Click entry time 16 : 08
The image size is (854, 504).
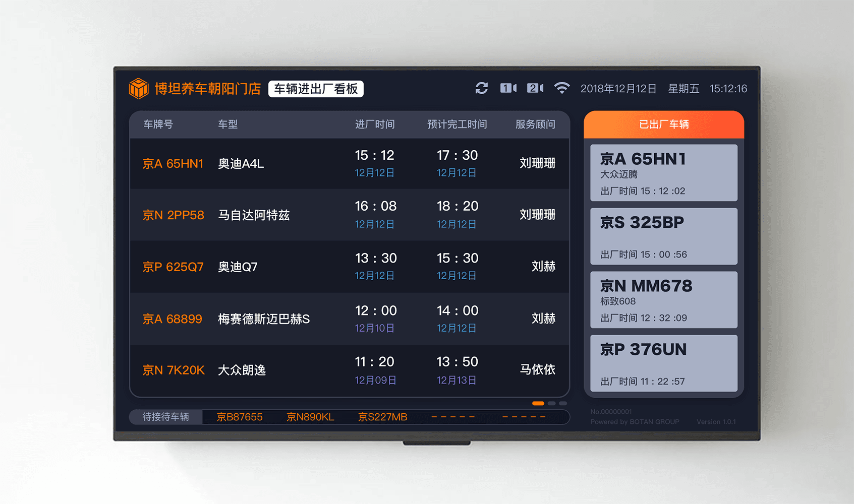[x=375, y=206]
